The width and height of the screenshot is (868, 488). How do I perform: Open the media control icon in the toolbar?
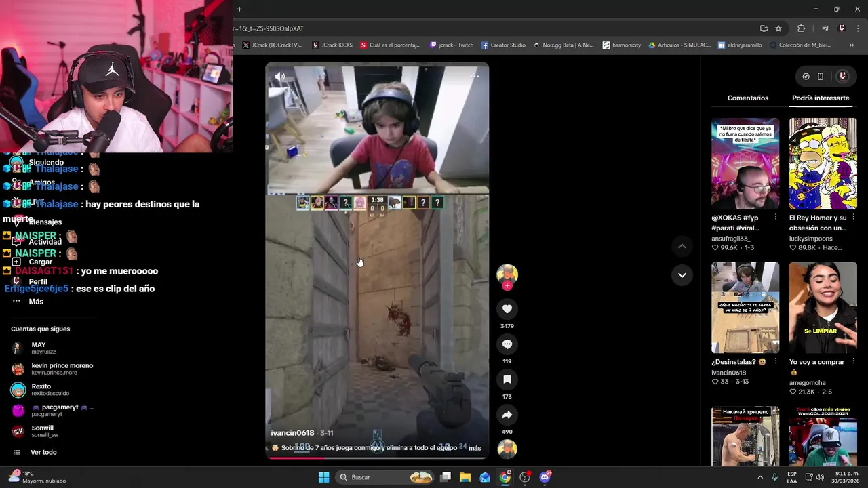point(825,28)
